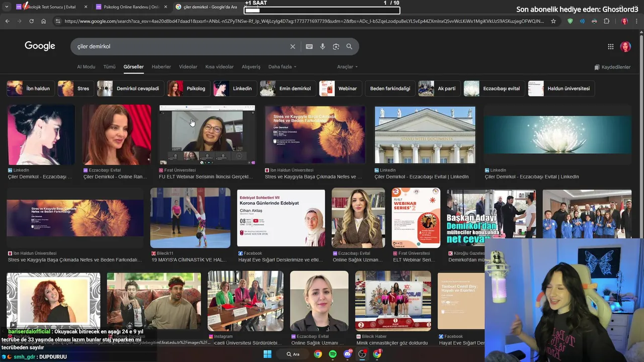Filter by Beden farkindaligi chip
The width and height of the screenshot is (644, 362).
tap(390, 88)
